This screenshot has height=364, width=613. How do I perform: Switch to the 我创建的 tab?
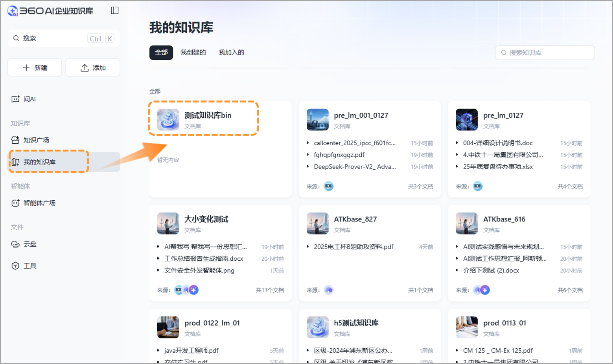[193, 52]
